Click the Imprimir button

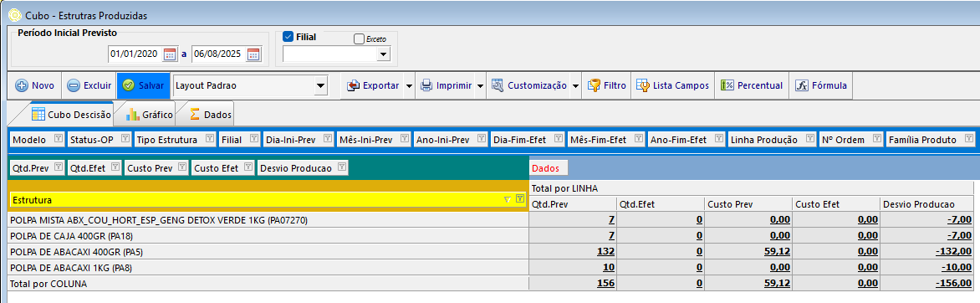(446, 85)
